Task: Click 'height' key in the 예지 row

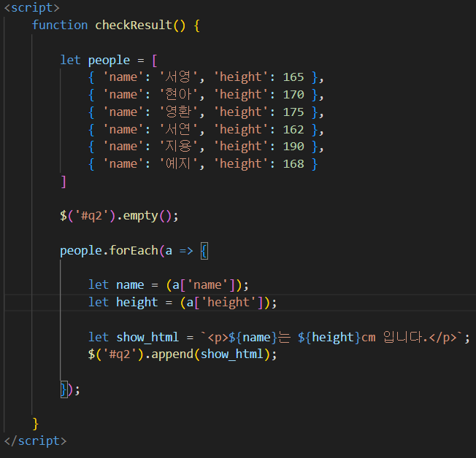Action: (x=241, y=164)
